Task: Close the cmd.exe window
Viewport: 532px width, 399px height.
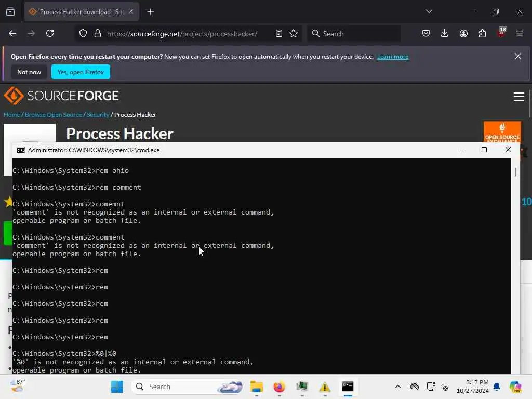Action: coord(508,150)
